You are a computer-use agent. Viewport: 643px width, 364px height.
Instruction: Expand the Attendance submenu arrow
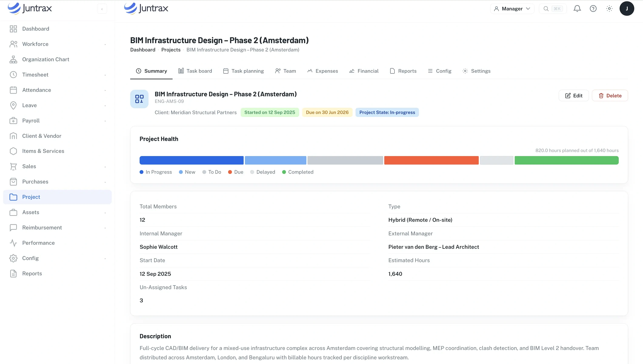point(105,90)
